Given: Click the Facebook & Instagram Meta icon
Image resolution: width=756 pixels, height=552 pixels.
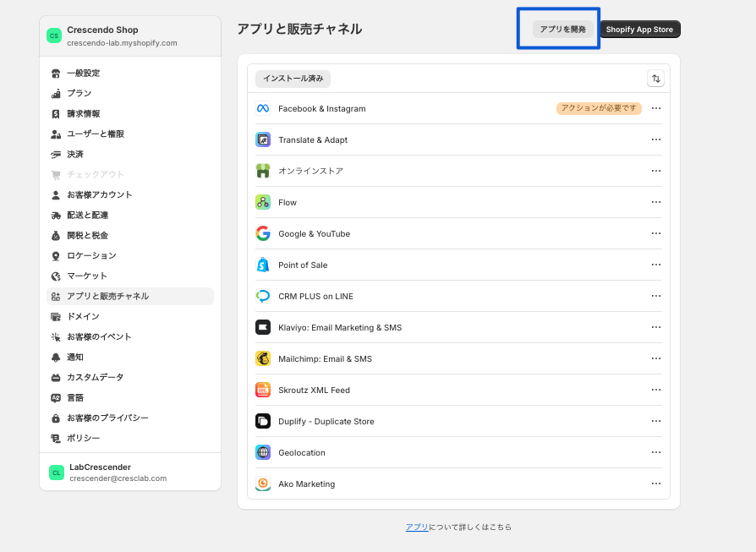Looking at the screenshot, I should point(263,109).
